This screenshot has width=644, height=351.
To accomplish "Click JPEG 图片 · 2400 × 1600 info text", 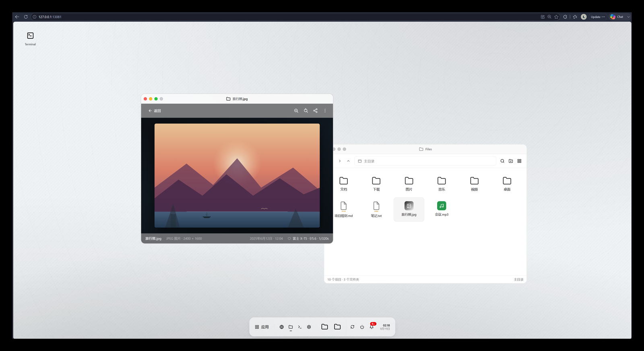I will point(184,239).
